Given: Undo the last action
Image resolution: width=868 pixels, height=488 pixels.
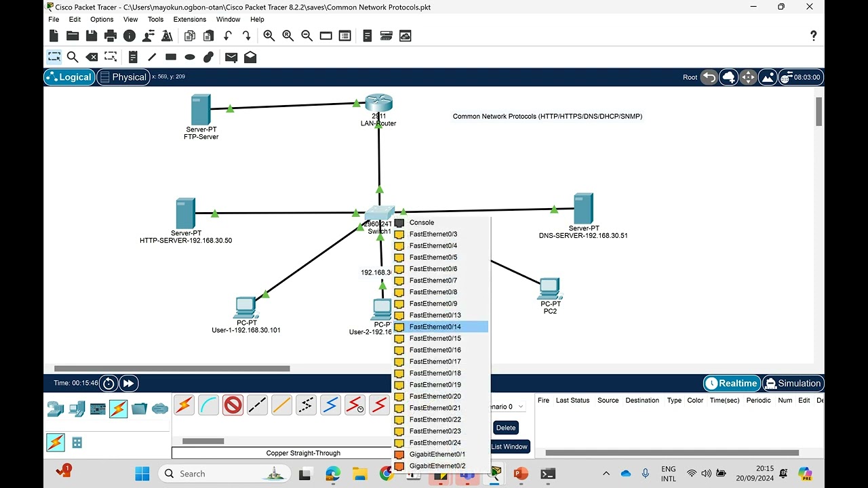Looking at the screenshot, I should (228, 36).
